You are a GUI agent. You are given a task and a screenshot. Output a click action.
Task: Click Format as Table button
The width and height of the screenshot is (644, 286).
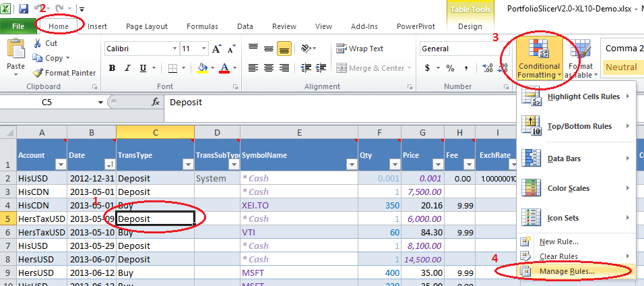580,58
